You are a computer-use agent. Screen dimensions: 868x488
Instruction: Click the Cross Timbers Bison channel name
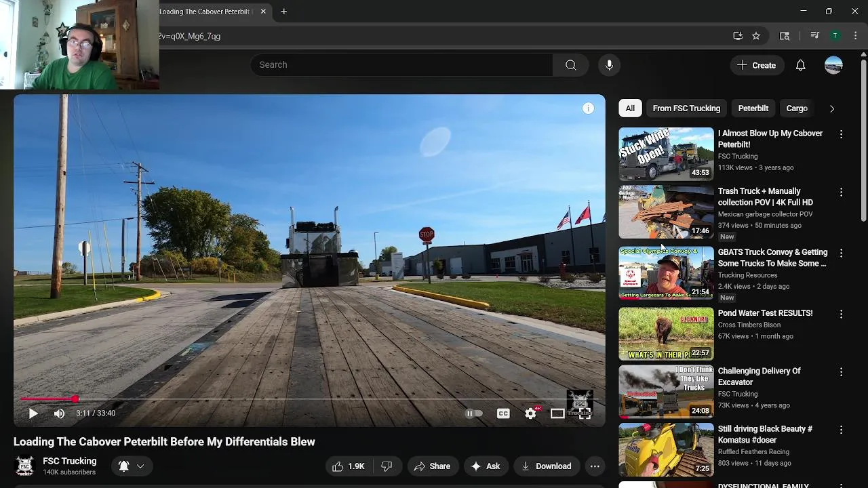(x=749, y=325)
